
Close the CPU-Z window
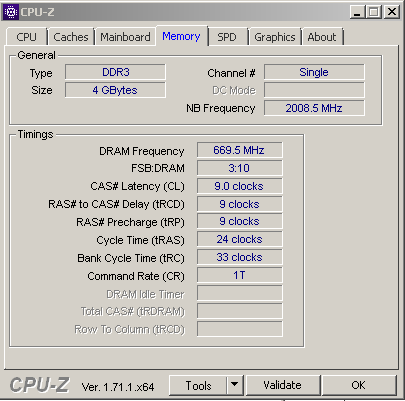click(x=391, y=12)
